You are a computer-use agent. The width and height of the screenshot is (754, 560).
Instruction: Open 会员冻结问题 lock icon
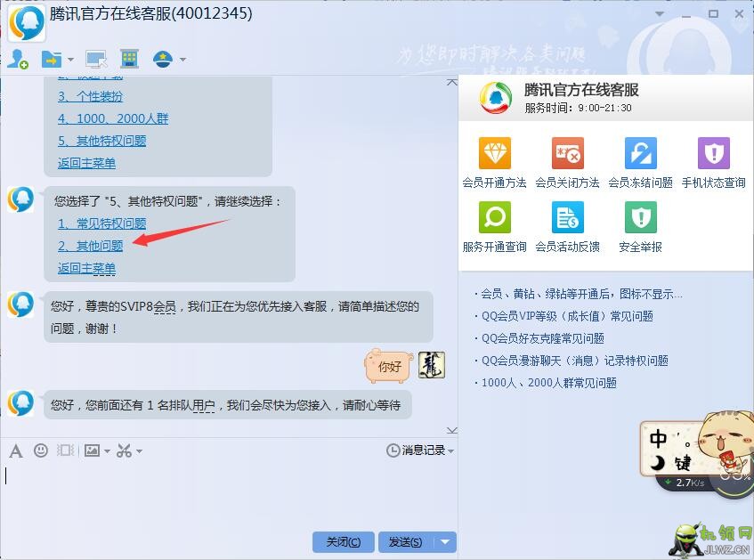641,153
